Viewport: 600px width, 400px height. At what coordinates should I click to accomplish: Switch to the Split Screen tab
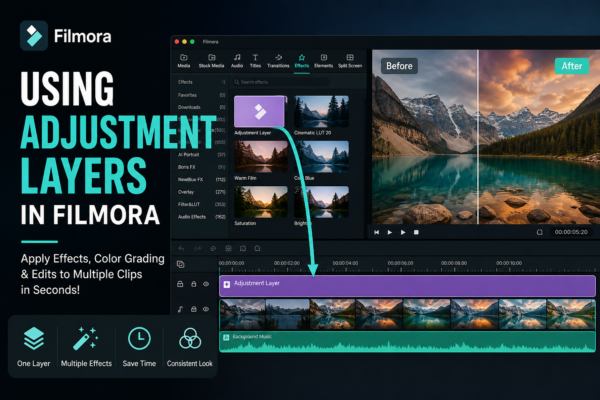tap(350, 61)
